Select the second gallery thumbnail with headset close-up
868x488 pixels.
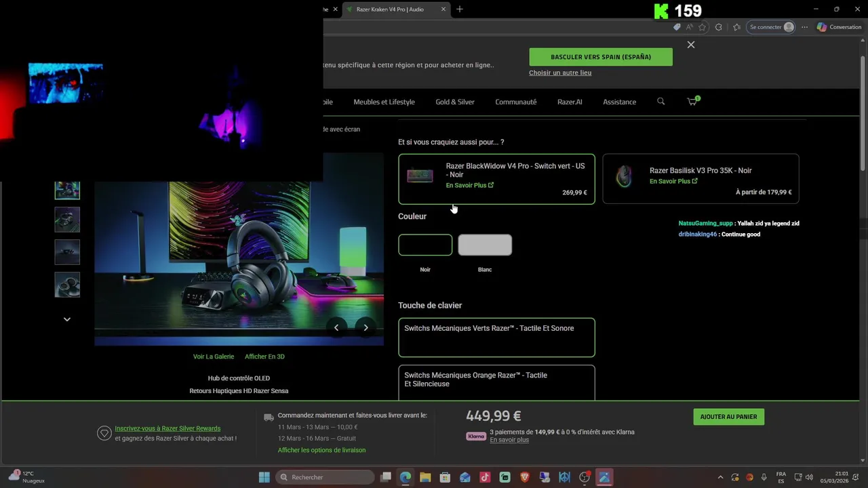(x=67, y=220)
